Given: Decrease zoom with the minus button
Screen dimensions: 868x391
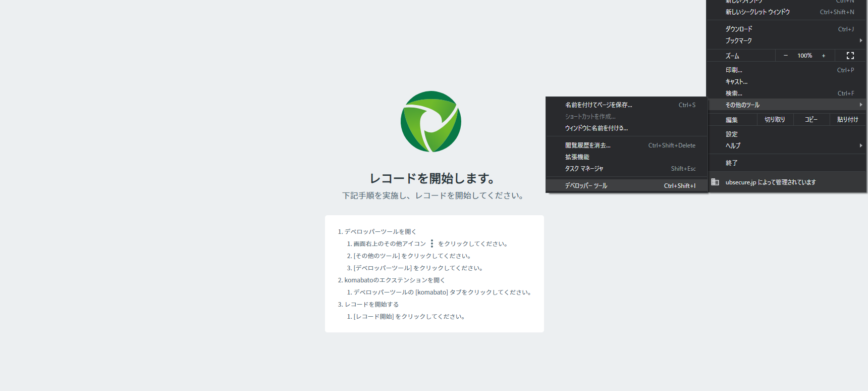Looking at the screenshot, I should [786, 56].
